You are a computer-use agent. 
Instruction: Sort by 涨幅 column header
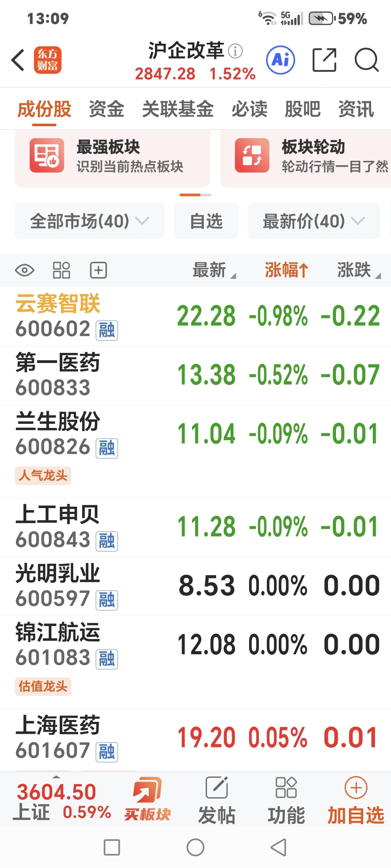(286, 270)
